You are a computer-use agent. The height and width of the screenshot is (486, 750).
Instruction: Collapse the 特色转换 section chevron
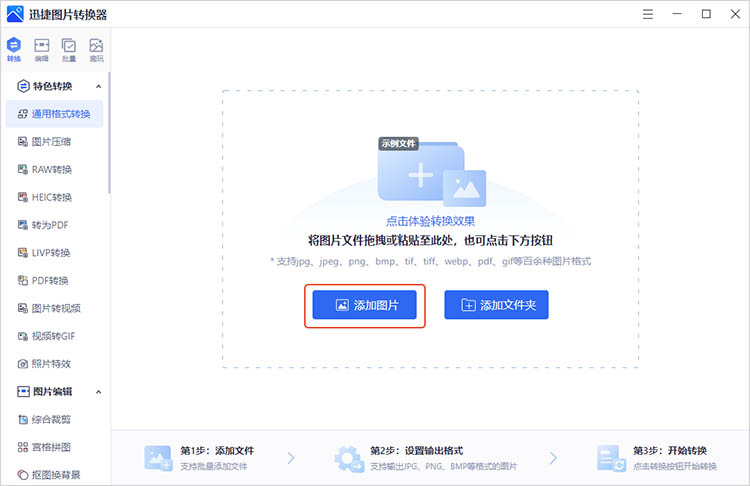point(99,87)
